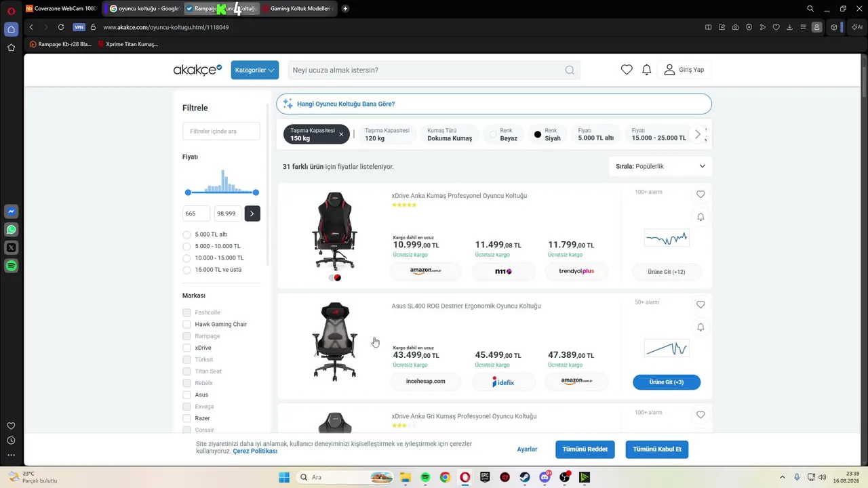Image resolution: width=868 pixels, height=488 pixels.
Task: Remove the 150 kg Taşıma Kapasitesi filter
Action: (x=341, y=134)
